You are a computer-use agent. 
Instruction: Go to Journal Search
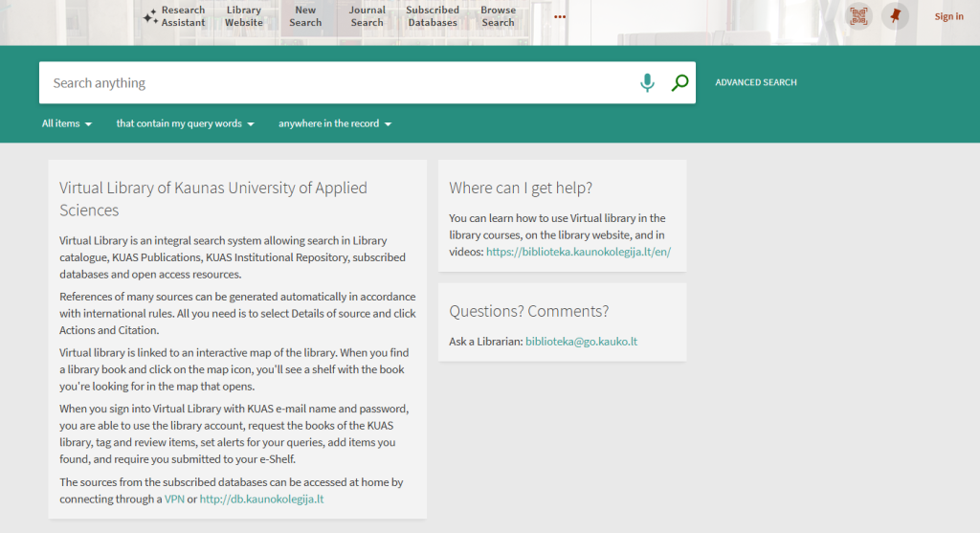coord(367,16)
